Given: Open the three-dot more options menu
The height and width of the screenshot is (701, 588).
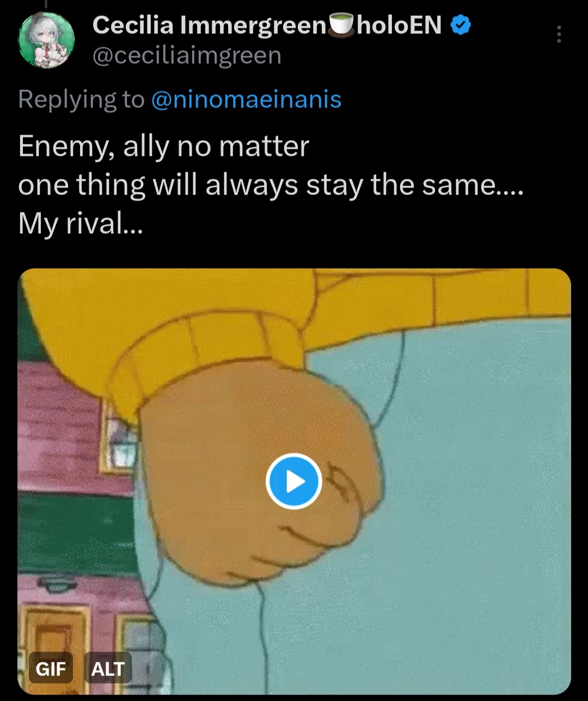Looking at the screenshot, I should (558, 35).
